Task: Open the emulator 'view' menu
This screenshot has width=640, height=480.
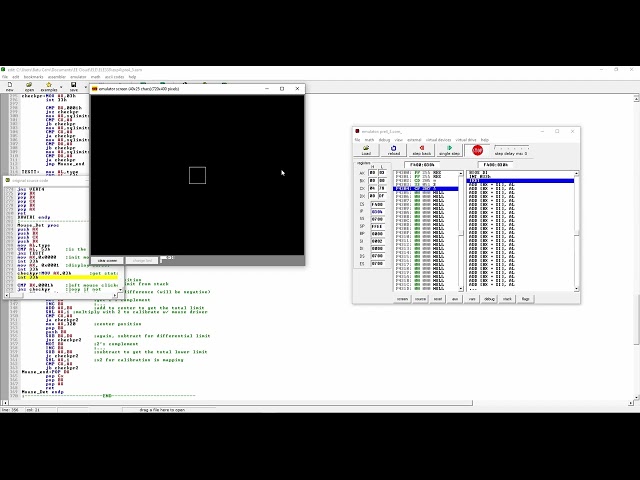Action: pos(398,140)
